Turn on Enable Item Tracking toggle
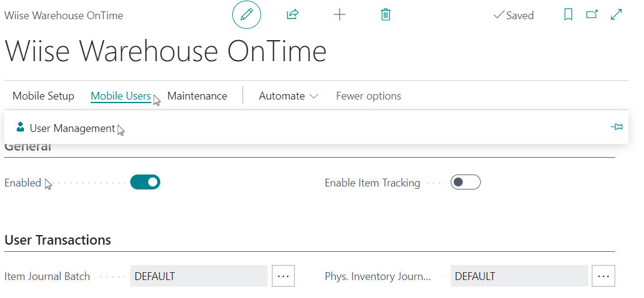 (x=465, y=182)
